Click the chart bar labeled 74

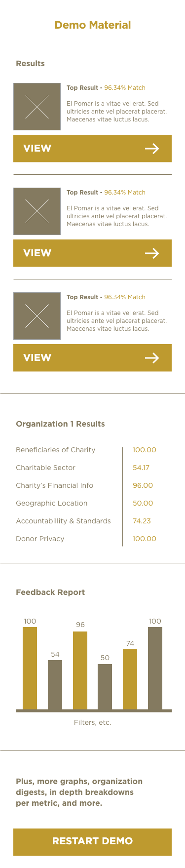pyautogui.click(x=130, y=679)
